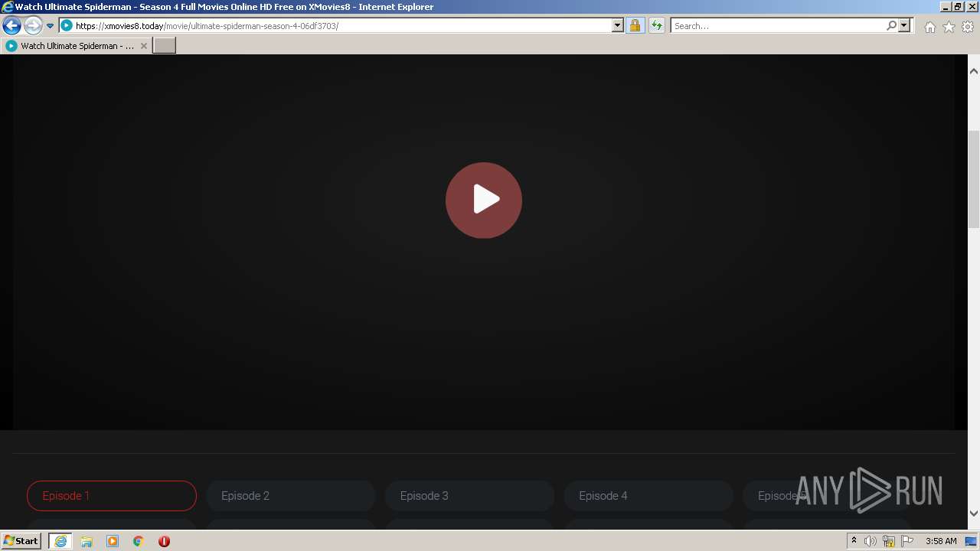Screen dimensions: 980x551
Task: Click the 3:58 AM clock
Action: click(941, 541)
